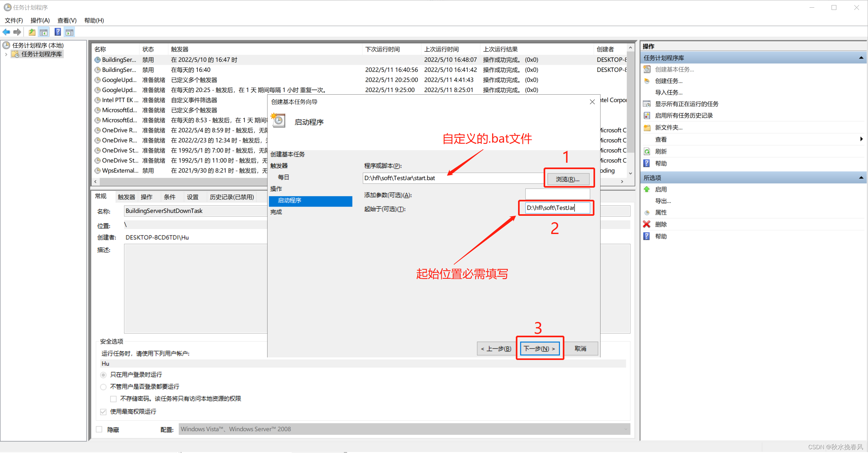The image size is (868, 453).
Task: Expand the 查看 submenu arrow
Action: pyautogui.click(x=861, y=139)
